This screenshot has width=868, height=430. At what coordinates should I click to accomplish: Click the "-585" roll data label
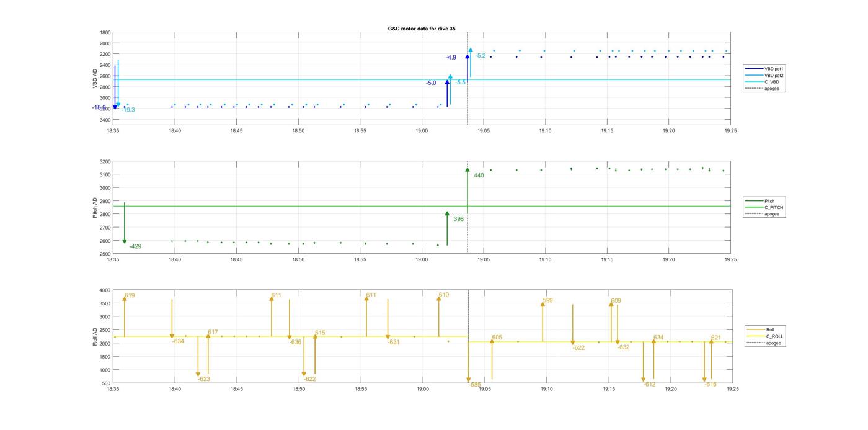[x=475, y=385]
